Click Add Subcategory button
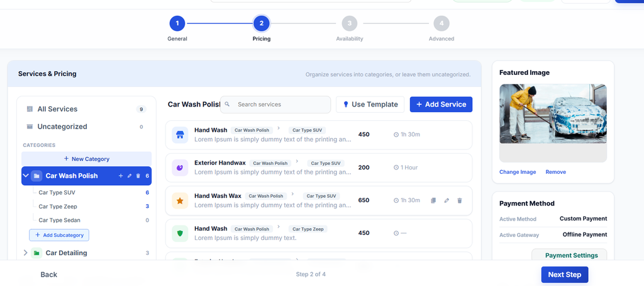This screenshot has width=644, height=286. (x=59, y=235)
